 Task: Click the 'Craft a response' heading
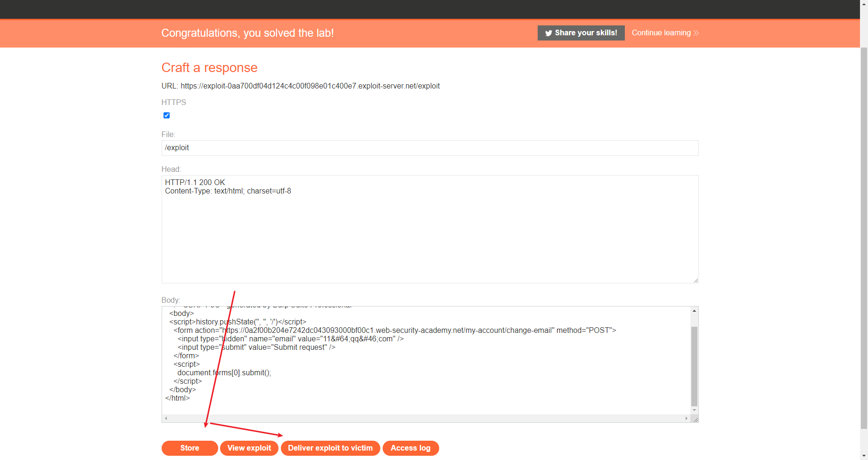(x=209, y=68)
